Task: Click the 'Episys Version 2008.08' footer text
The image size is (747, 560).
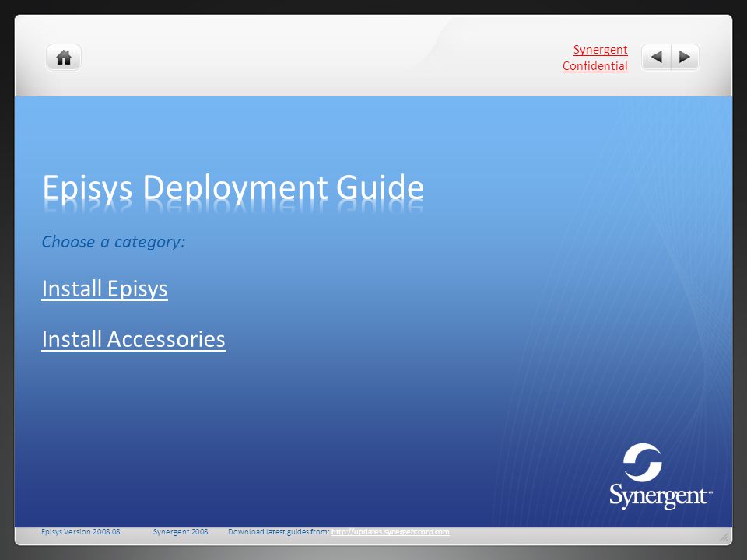Action: tap(80, 532)
